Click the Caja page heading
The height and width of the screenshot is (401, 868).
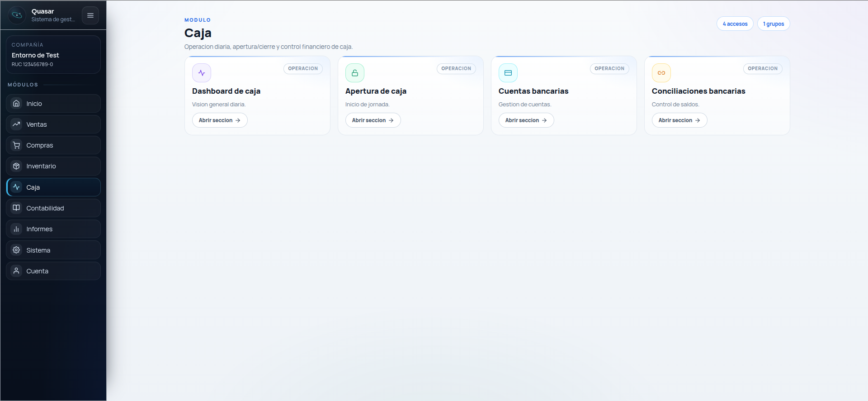[x=198, y=33]
